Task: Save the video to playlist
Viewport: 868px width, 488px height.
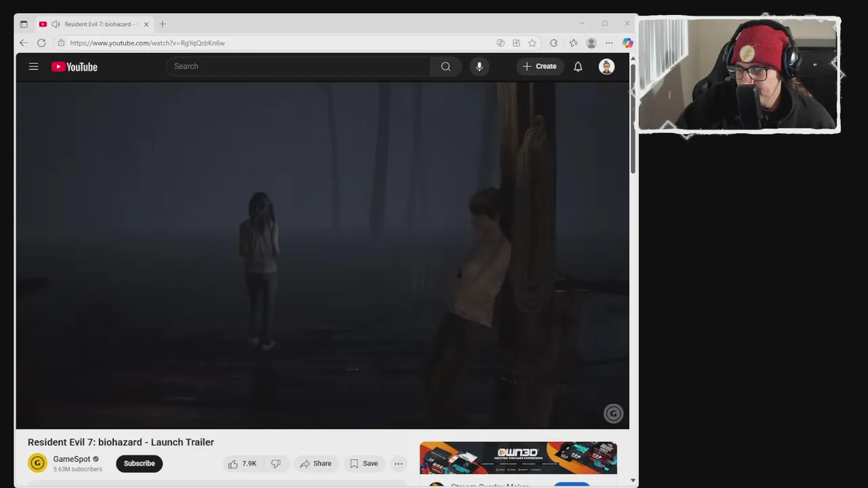Action: 363,464
